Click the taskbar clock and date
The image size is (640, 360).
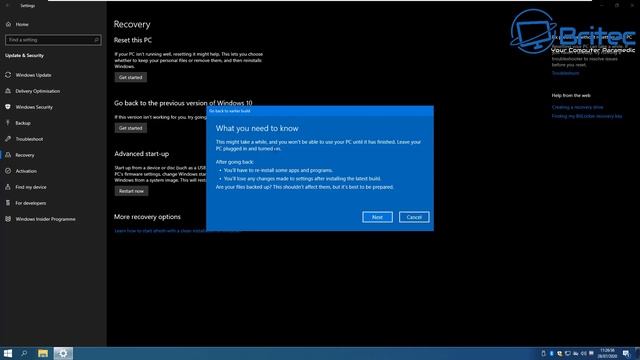[607, 353]
